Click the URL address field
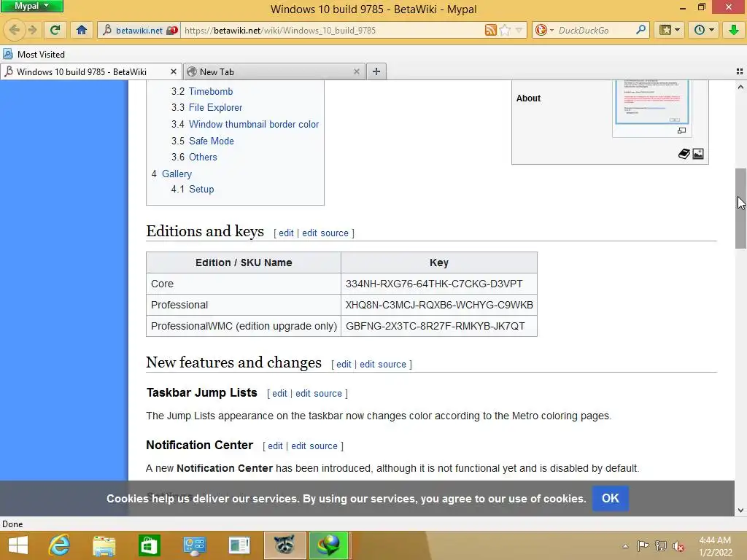This screenshot has height=560, width=747. 331,30
